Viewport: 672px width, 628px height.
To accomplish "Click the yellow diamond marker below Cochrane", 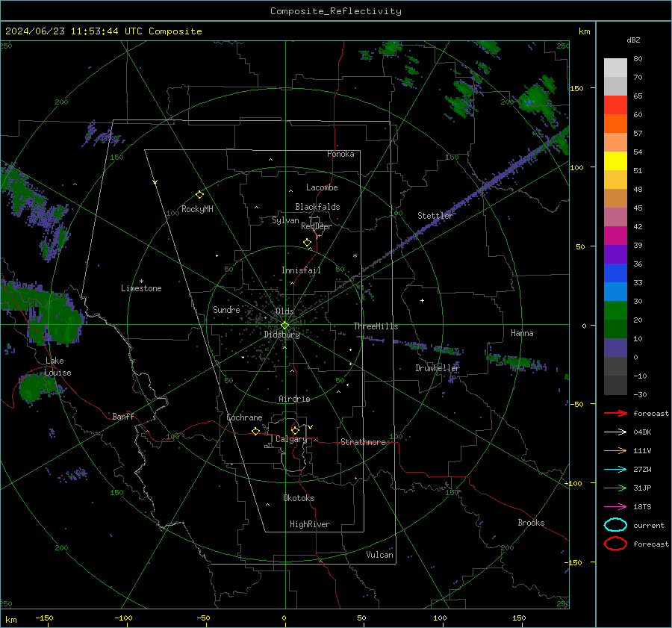I will coord(256,431).
